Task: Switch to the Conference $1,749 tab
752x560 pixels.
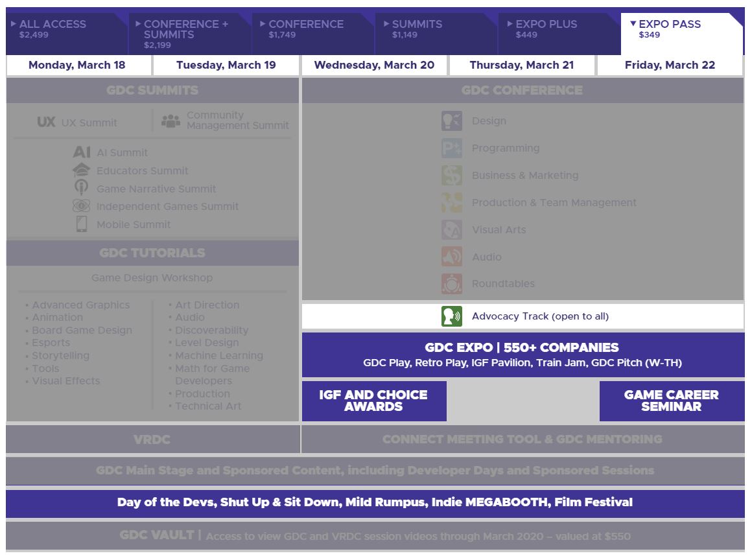Action: (314, 34)
